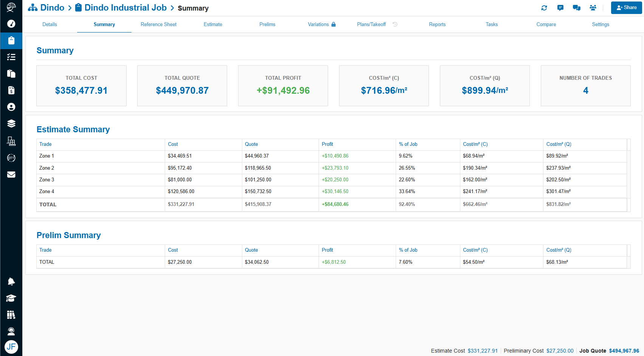Open the support headset icon

coord(11,331)
